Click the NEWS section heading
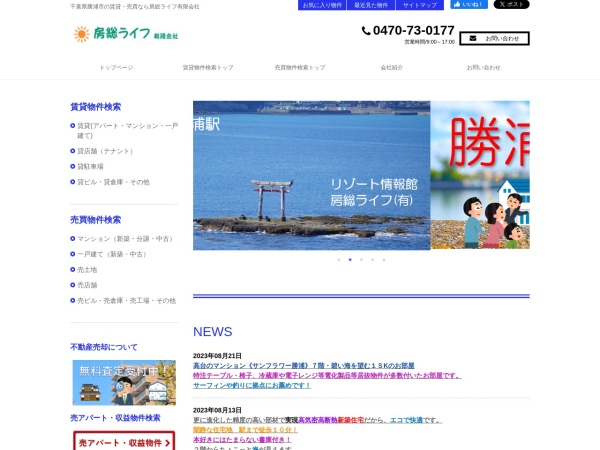This screenshot has height=450, width=600. (213, 331)
